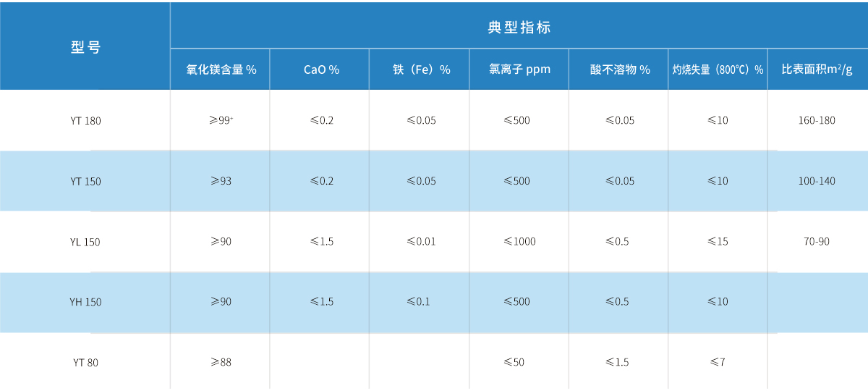This screenshot has width=868, height=391.
Task: Select the ≤1000 chloride ion cell
Action: coord(519,241)
